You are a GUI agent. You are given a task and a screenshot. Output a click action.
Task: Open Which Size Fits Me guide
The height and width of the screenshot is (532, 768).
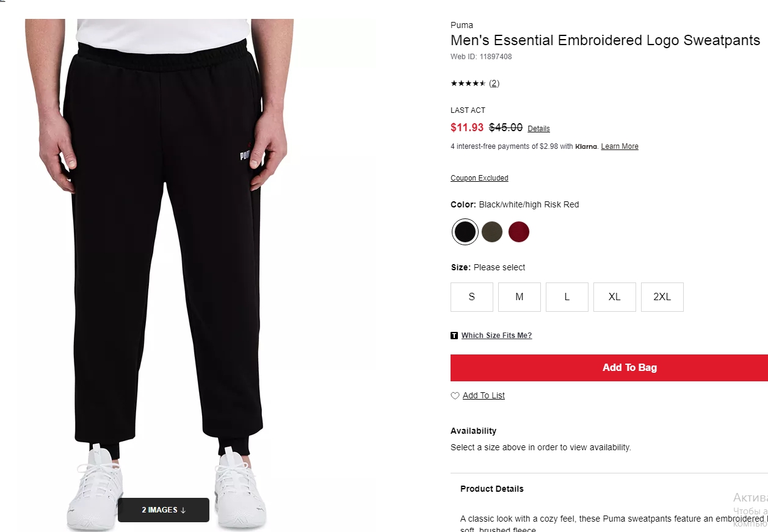click(496, 336)
